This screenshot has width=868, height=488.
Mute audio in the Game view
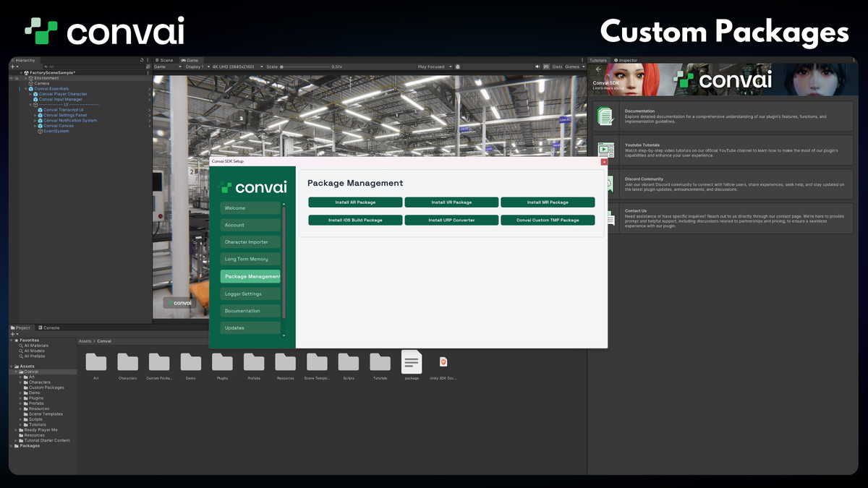[x=538, y=67]
